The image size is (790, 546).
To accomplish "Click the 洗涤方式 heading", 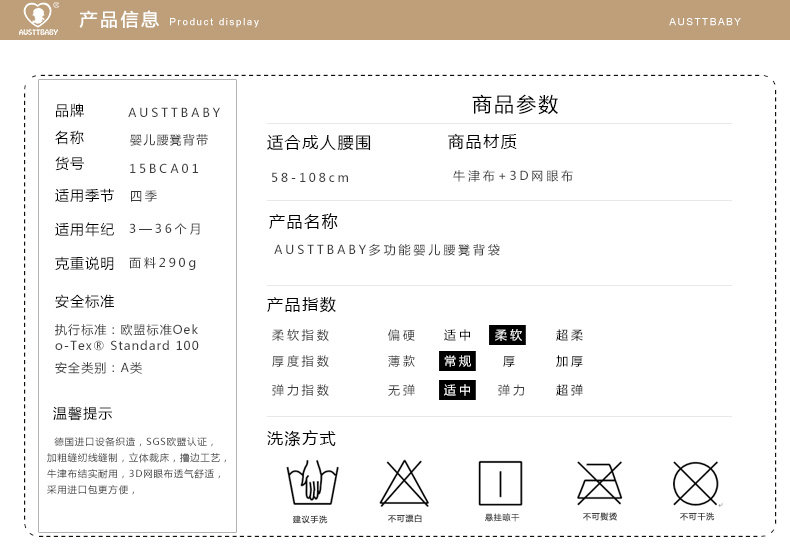I will tap(301, 438).
